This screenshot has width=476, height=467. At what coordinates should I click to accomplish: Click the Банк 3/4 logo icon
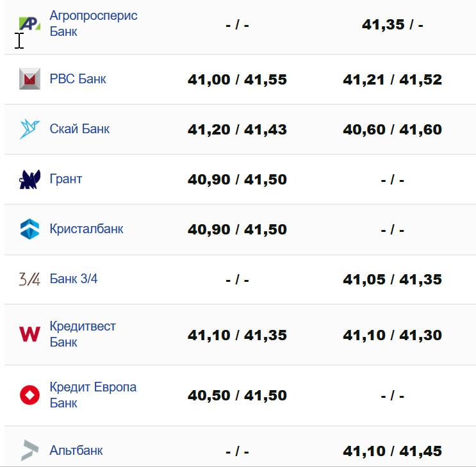[29, 279]
